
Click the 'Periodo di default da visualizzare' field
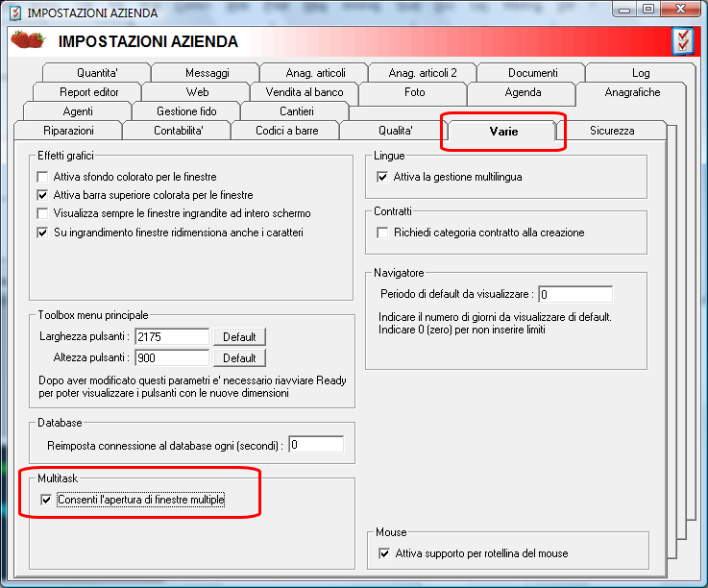(x=575, y=294)
